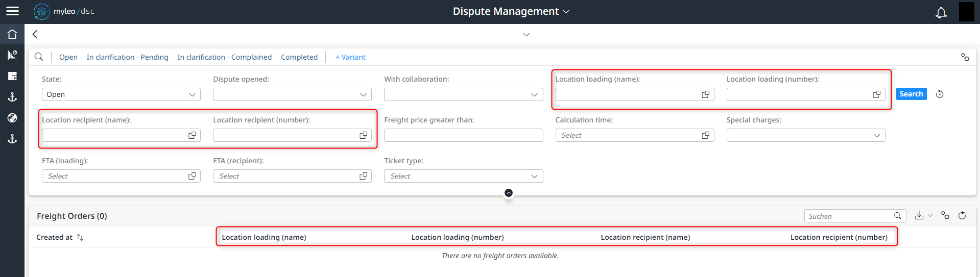This screenshot has height=277, width=980.
Task: Open the analytics chart sidebar icon
Action: 12,55
